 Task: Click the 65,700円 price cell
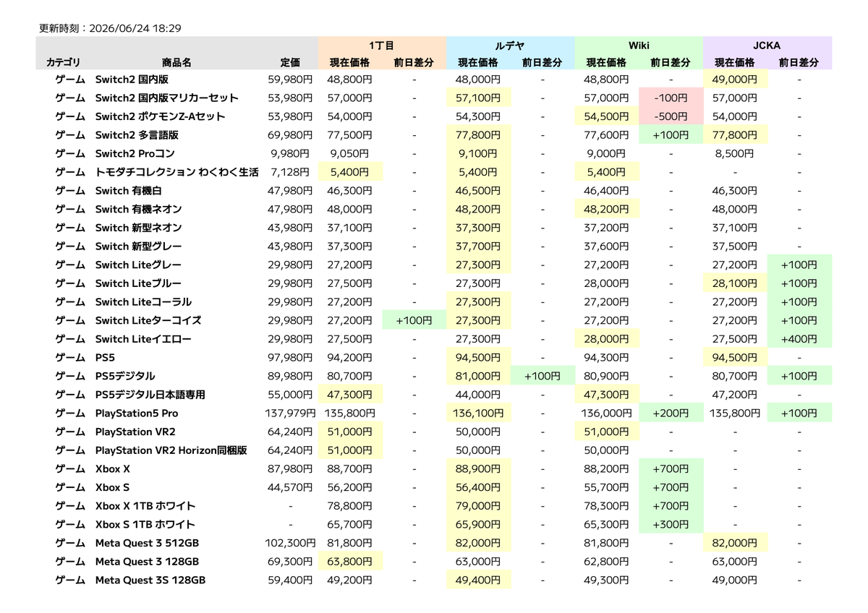pos(349,525)
